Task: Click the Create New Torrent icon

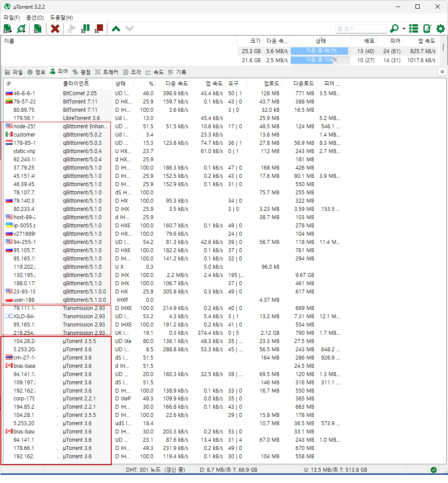Action: [x=37, y=29]
